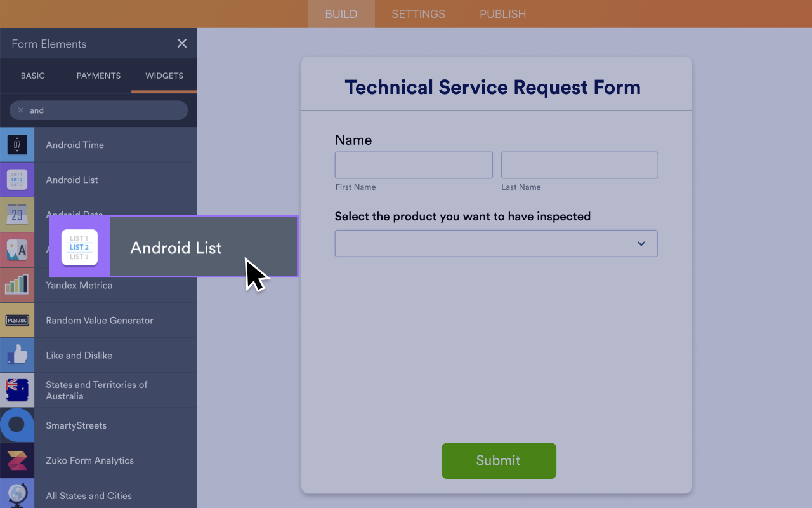Click the Android Time widget icon
Image resolution: width=812 pixels, height=508 pixels.
pos(17,145)
